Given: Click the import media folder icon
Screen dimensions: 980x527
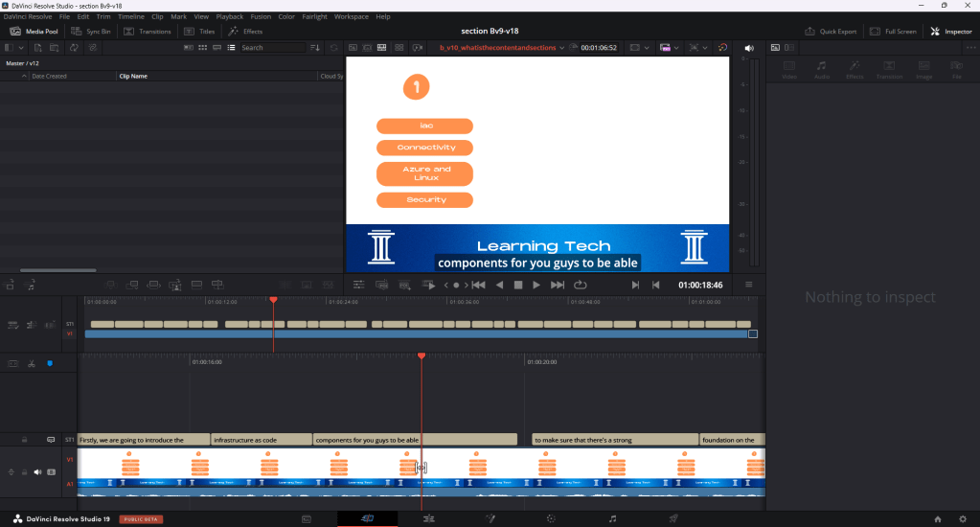Looking at the screenshot, I should tap(55, 48).
